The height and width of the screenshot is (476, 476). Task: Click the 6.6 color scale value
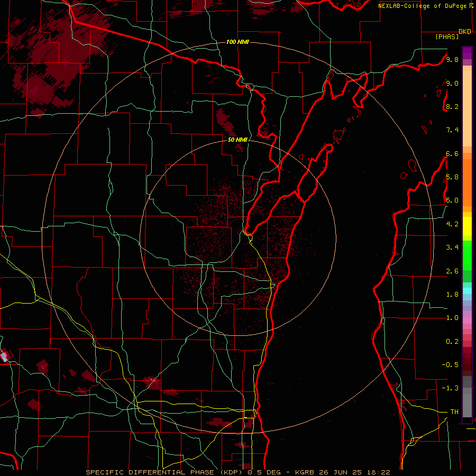coord(452,153)
